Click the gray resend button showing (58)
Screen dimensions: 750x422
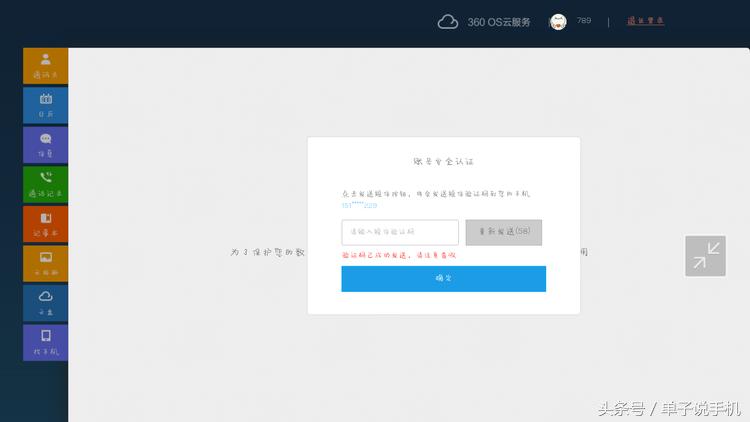[x=504, y=233]
